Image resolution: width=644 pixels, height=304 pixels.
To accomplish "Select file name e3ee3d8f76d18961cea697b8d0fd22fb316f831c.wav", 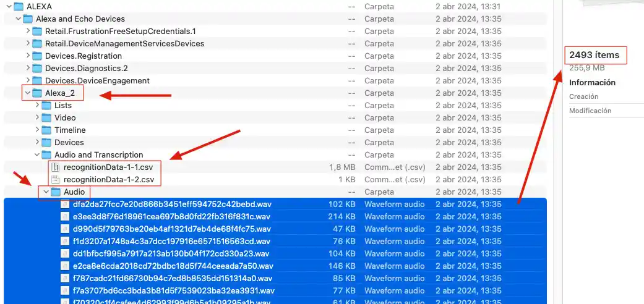I will 172,216.
